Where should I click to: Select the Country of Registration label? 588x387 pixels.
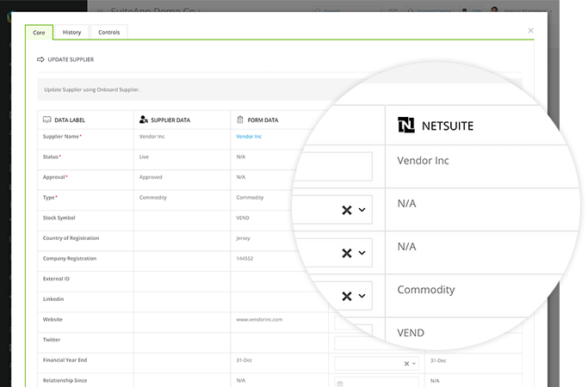coord(71,238)
